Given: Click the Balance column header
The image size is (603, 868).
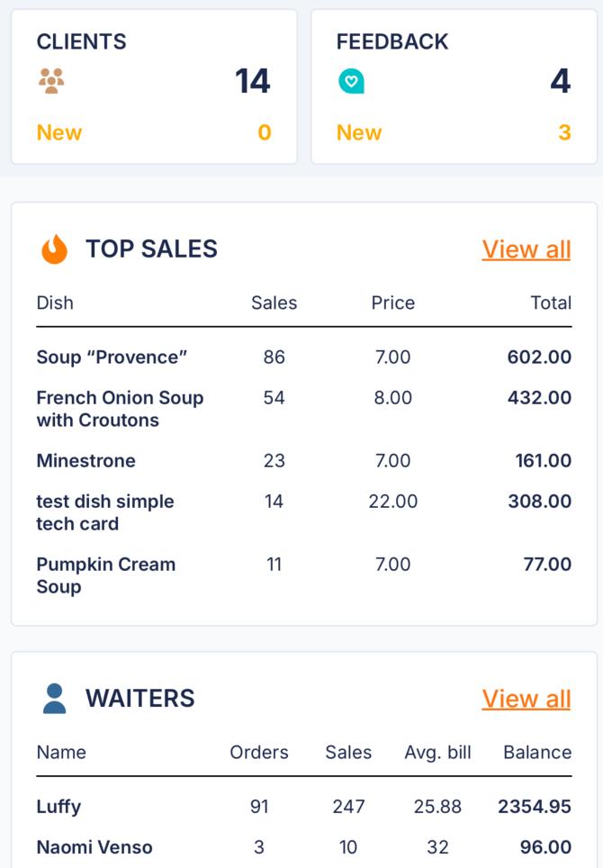Looking at the screenshot, I should coord(536,753).
